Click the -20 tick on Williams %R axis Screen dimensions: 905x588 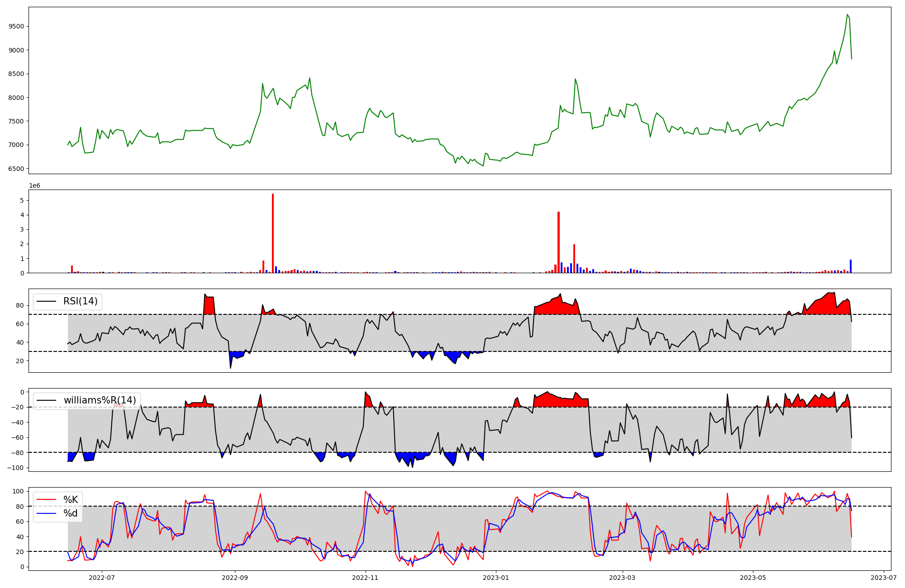tap(18, 407)
